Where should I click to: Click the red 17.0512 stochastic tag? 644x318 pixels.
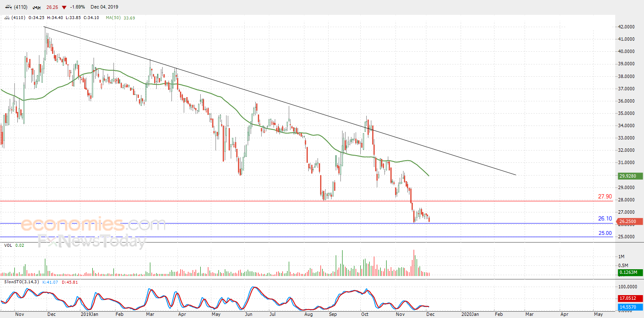click(630, 298)
